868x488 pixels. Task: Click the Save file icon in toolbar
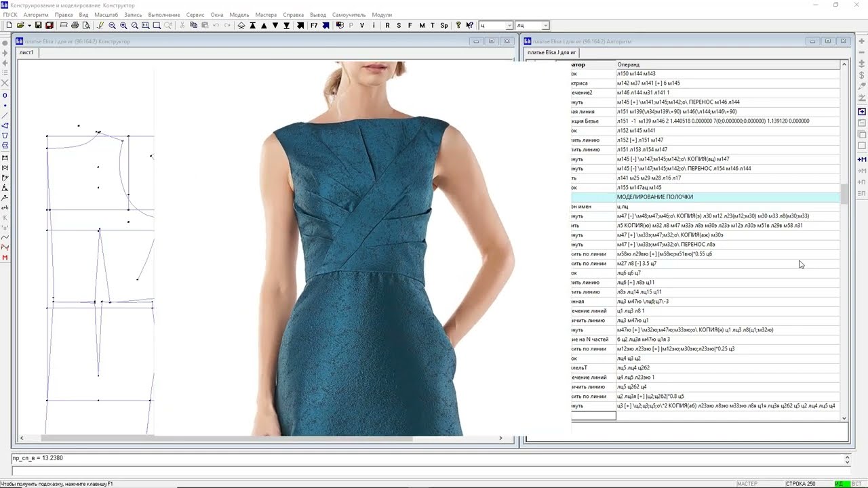(x=39, y=26)
